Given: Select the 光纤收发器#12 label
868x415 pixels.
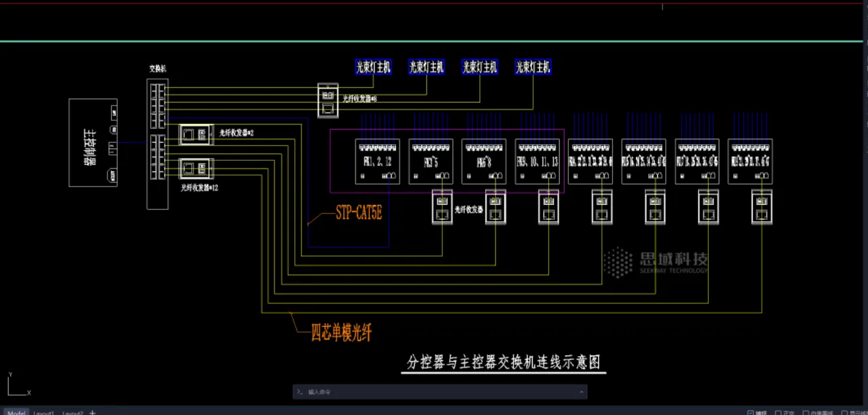Looking at the screenshot, I should tap(200, 188).
